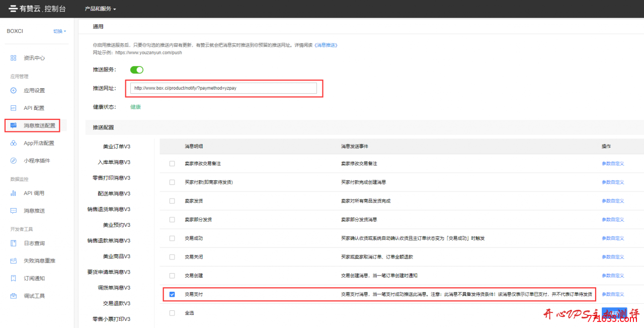Viewport: 644px width, 328px height.
Task: Open 失败消息重推 sidebar entry
Action: click(x=39, y=261)
